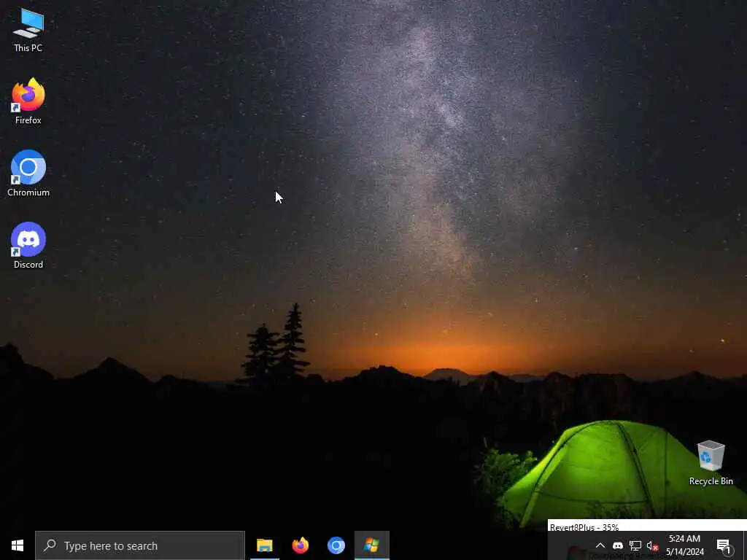The height and width of the screenshot is (560, 747).
Task: Click the magnifier icon in the search box
Action: pyautogui.click(x=50, y=545)
